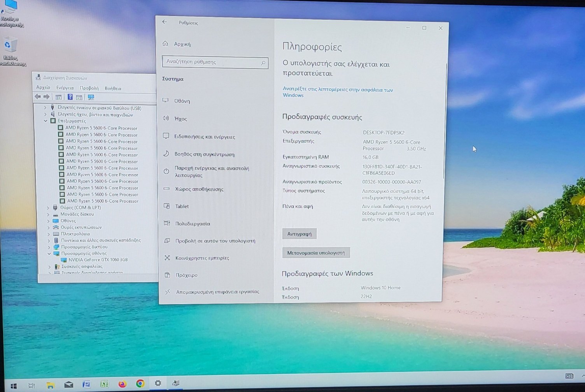This screenshot has width=585, height=392.
Task: Click the installed RAM value 16,0 GB
Action: (370, 157)
